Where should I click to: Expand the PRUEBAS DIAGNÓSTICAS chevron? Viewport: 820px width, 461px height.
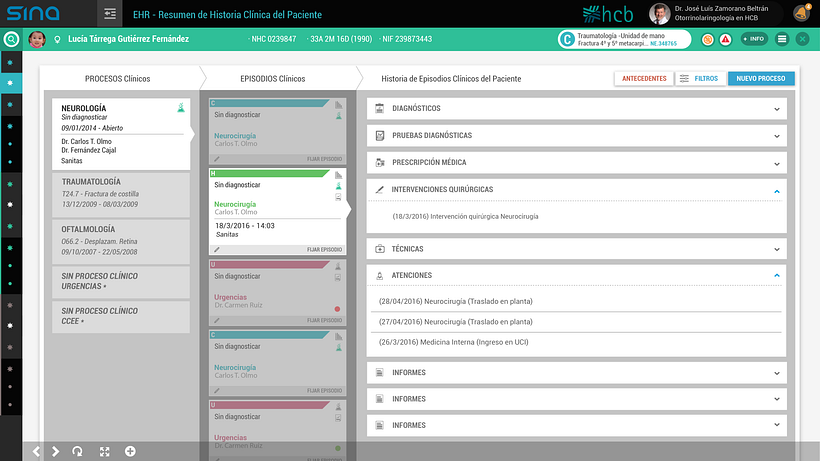click(x=777, y=136)
